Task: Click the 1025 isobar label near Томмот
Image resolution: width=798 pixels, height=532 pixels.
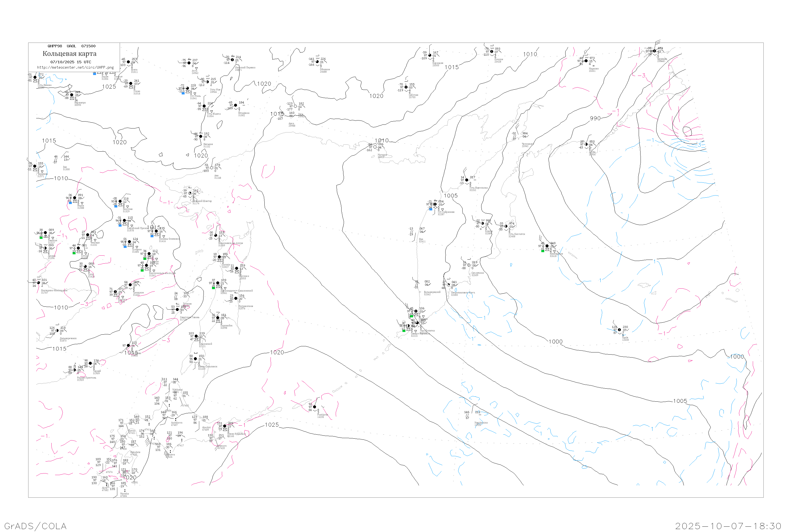Action: 109,87
